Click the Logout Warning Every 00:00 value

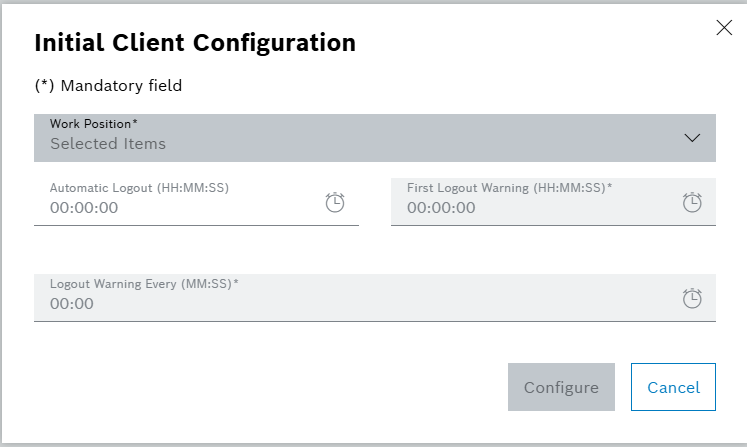72,304
